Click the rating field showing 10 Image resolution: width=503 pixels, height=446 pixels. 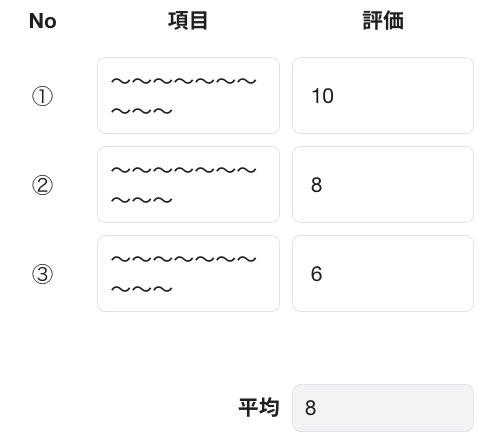[x=383, y=95]
